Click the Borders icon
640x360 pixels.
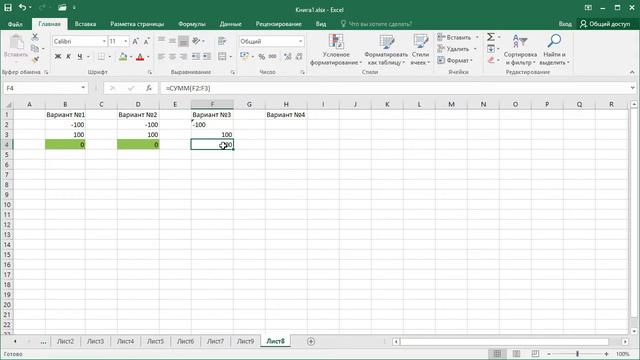pyautogui.click(x=101, y=57)
